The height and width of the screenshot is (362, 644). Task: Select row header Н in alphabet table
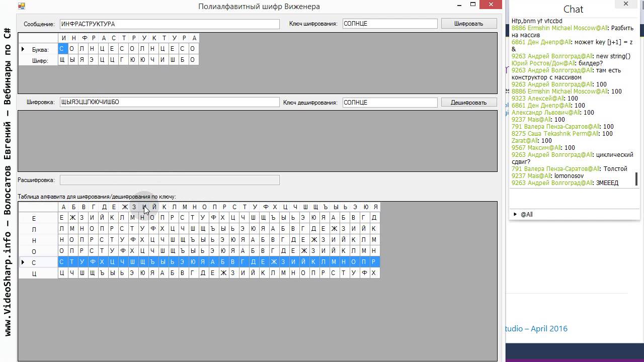tap(38, 240)
